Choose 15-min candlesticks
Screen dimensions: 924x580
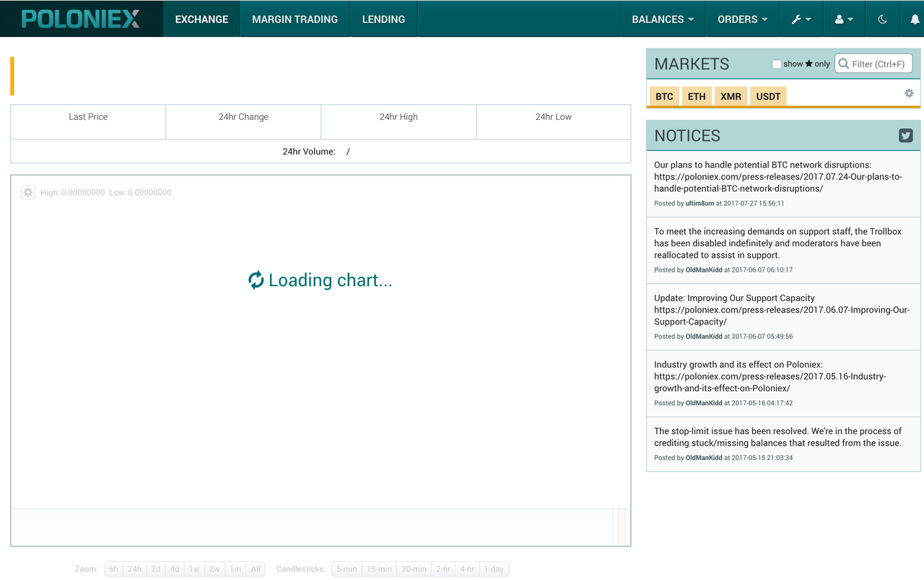tap(379, 569)
